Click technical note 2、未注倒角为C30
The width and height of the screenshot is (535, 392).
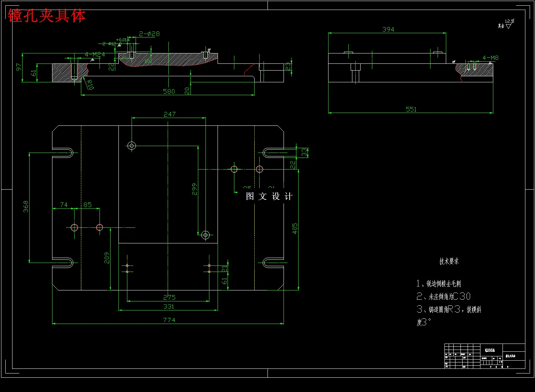[x=443, y=296]
